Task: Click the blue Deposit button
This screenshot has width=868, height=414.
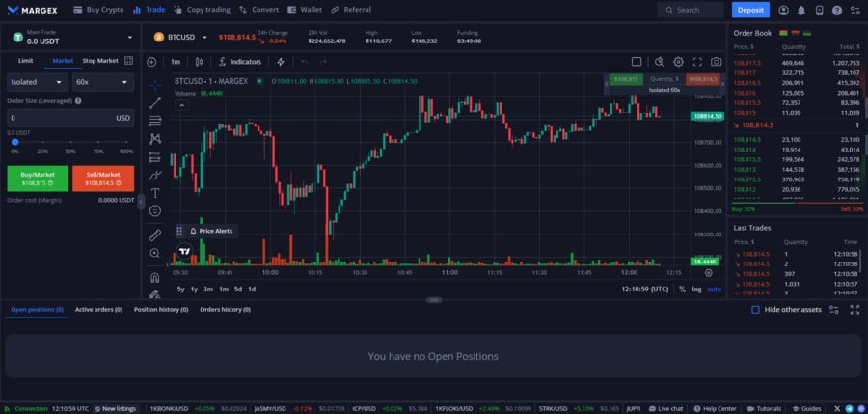Action: tap(750, 10)
